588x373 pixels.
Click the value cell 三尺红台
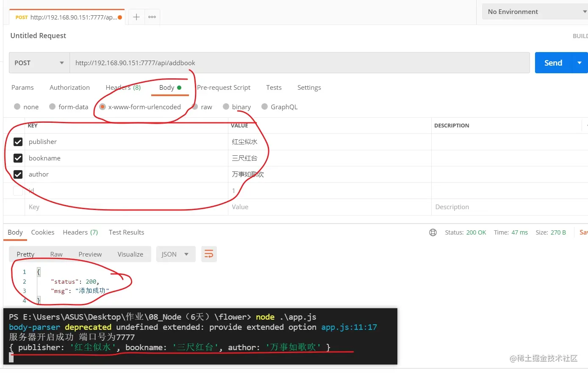330,158
